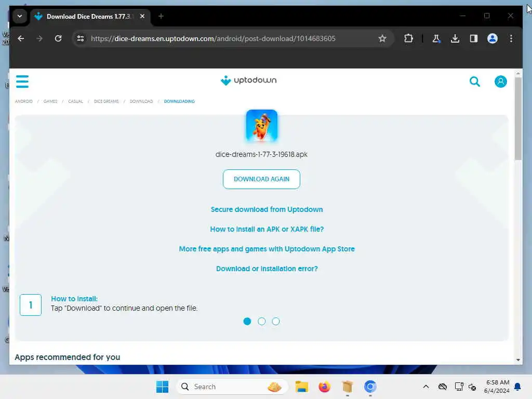Open Firefox from the taskbar
The image size is (532, 399).
click(x=324, y=387)
